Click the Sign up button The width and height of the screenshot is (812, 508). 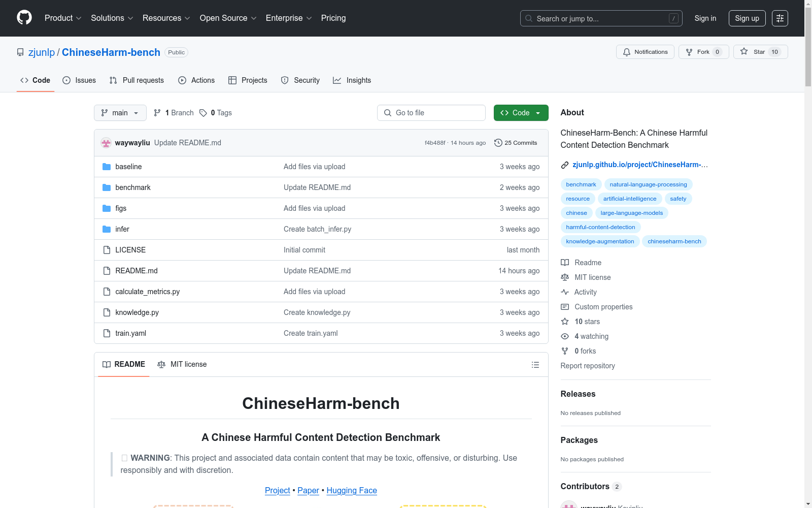click(747, 18)
